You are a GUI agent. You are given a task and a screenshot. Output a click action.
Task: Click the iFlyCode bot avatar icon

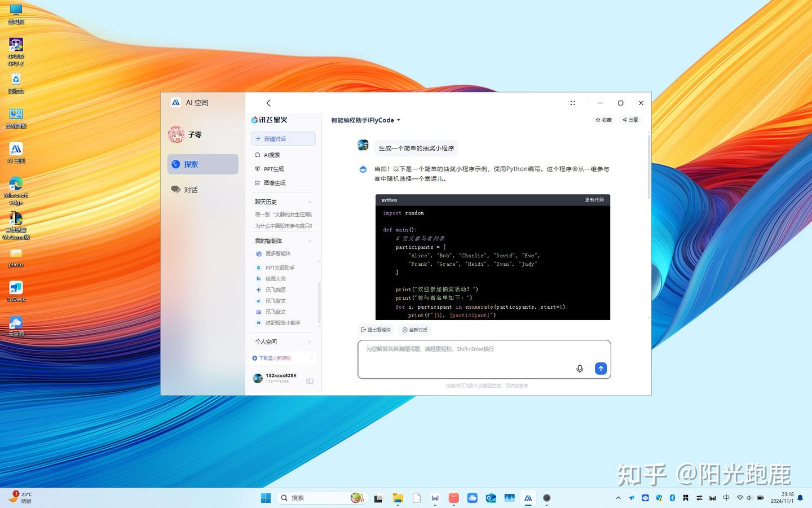(x=363, y=169)
